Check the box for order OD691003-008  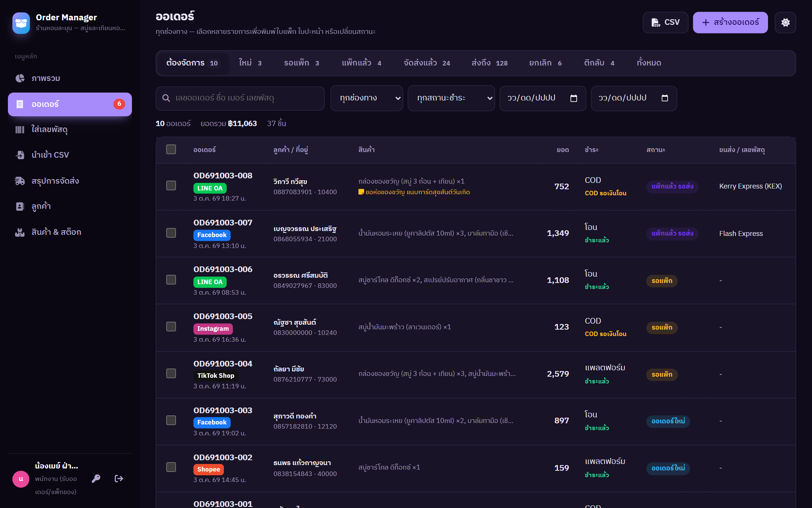(171, 186)
